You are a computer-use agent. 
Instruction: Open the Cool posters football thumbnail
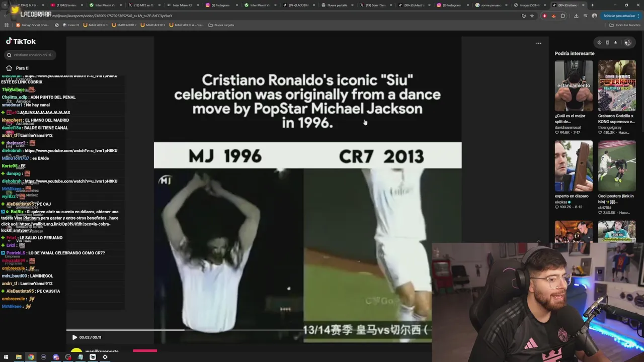[x=617, y=166]
